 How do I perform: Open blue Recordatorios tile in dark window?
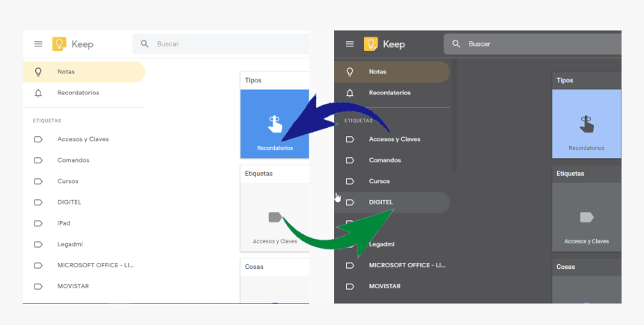pyautogui.click(x=586, y=124)
